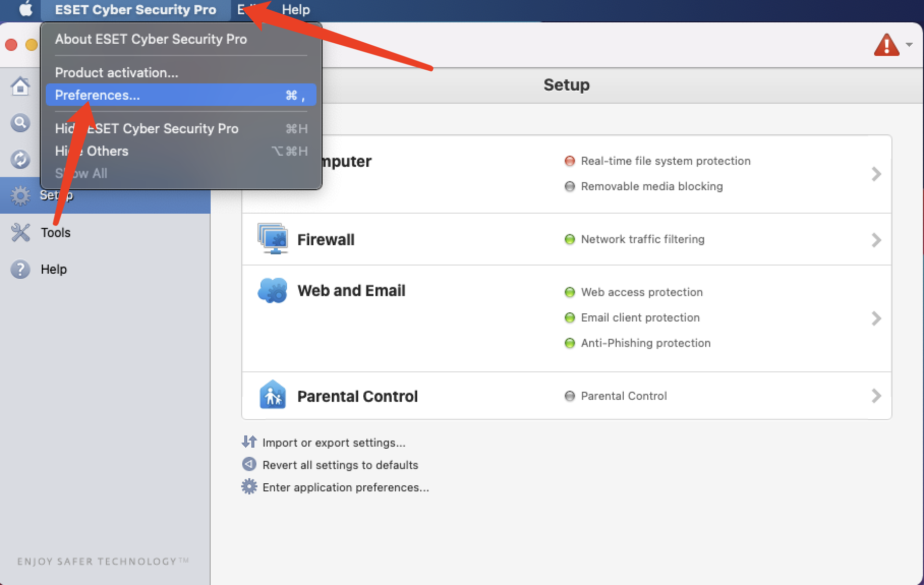Toggle Network traffic filtering status
Screen dimensions: 924x585
(x=570, y=240)
